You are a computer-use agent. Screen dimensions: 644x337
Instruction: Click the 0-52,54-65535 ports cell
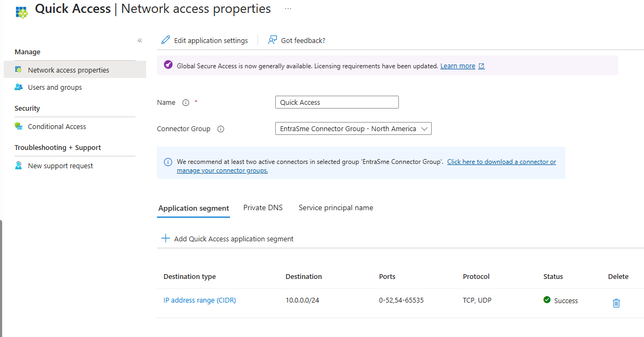(401, 300)
